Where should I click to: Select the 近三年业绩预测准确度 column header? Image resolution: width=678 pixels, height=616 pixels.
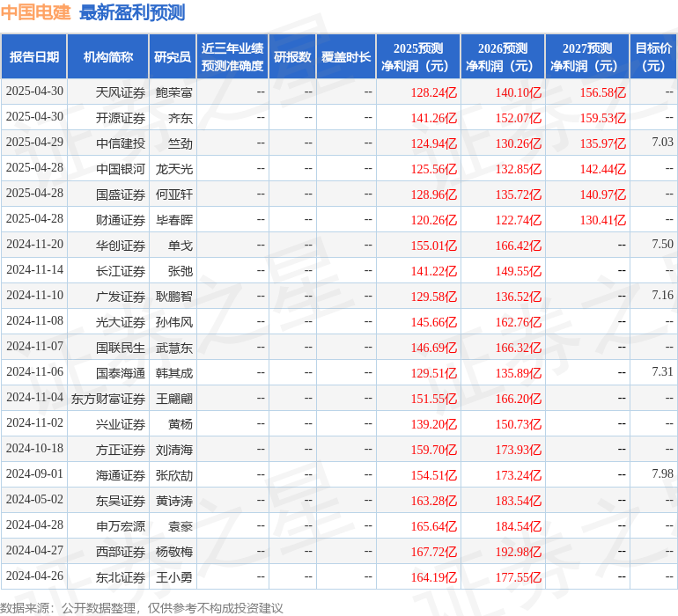[x=232, y=56]
